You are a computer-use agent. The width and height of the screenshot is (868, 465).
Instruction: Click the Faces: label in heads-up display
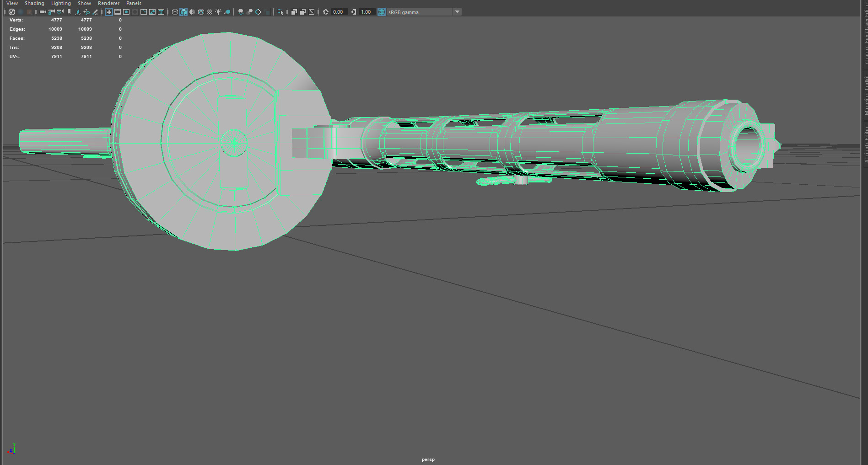tap(17, 38)
